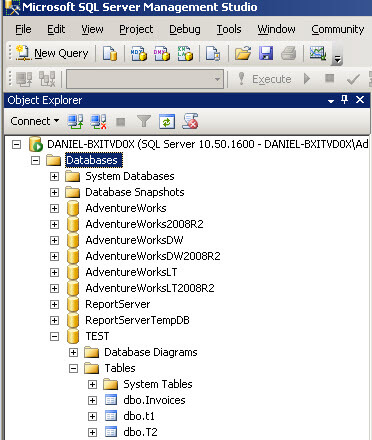This screenshot has height=440, width=372.
Task: Click the Print icon in toolbar
Action: [x=289, y=53]
